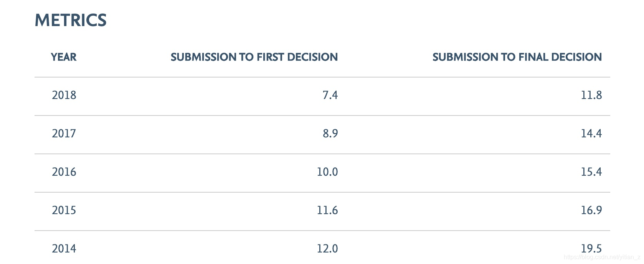Select the 11.6 first decision value

point(327,210)
